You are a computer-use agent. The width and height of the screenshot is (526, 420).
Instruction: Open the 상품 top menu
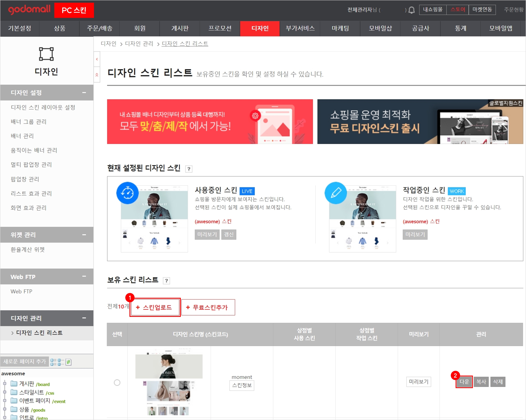click(60, 29)
